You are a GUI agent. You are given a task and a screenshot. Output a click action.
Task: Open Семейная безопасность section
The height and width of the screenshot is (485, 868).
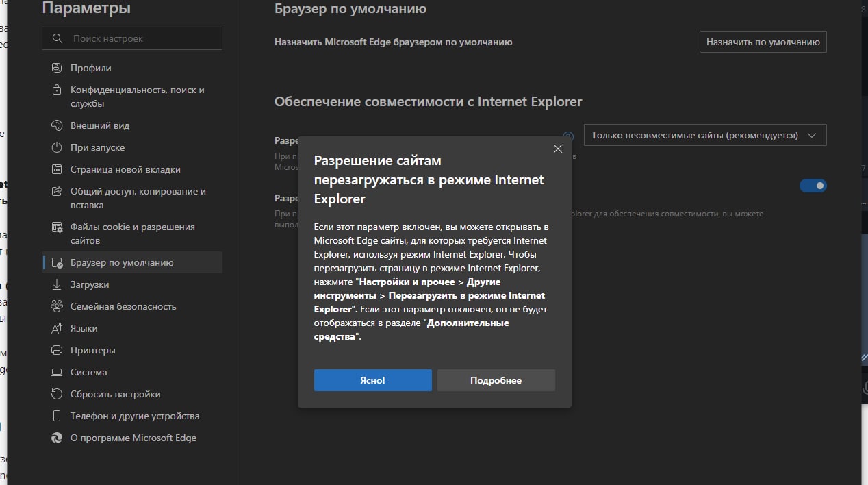(x=132, y=306)
